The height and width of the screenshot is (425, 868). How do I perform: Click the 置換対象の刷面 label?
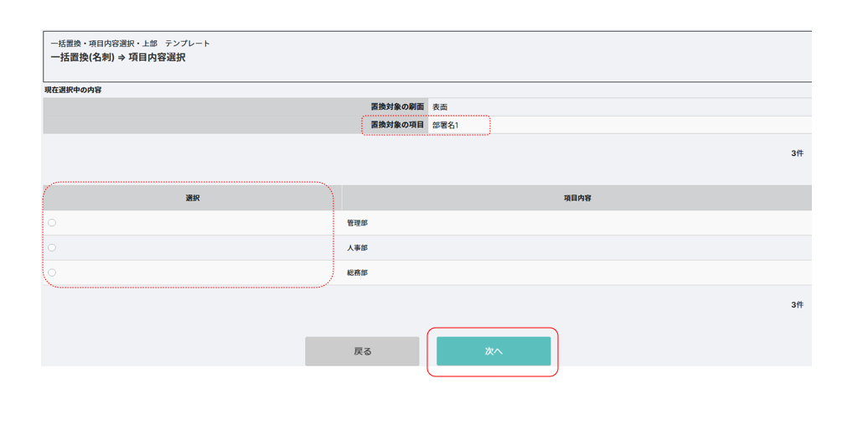397,106
